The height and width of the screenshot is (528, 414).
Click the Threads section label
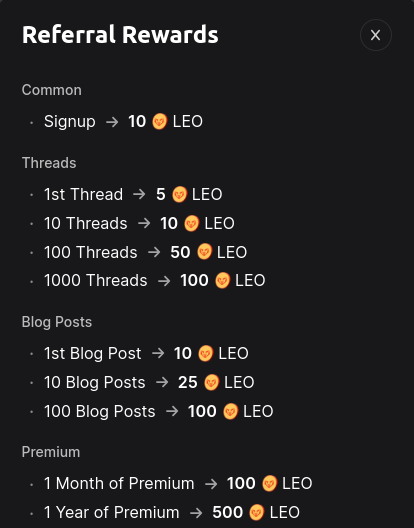tap(49, 163)
